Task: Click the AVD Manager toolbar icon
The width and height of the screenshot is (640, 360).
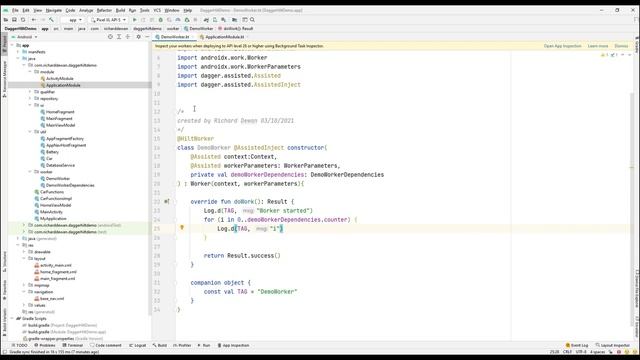Action: (215, 20)
